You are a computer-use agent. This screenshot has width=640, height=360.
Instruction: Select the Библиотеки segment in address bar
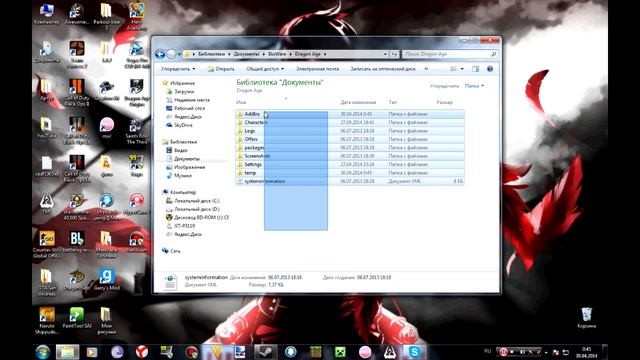point(211,54)
